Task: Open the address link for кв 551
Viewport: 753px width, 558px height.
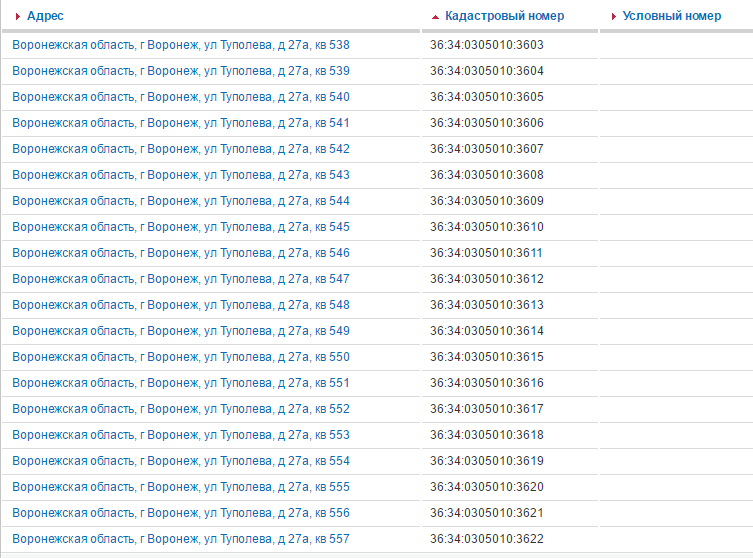Action: (181, 383)
